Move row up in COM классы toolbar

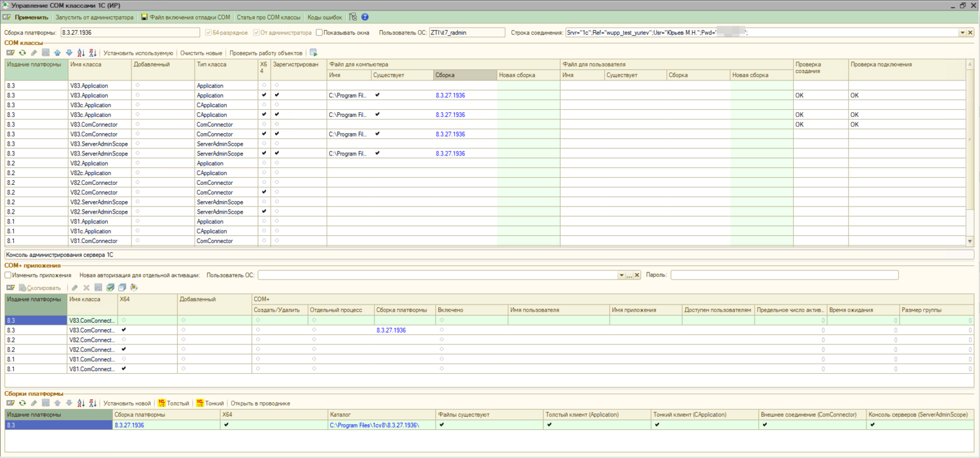point(57,53)
